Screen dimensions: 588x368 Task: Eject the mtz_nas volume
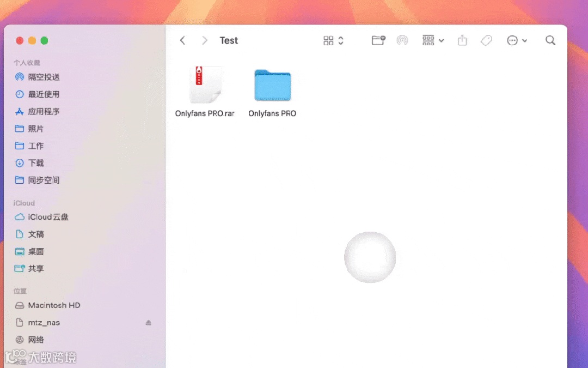click(149, 323)
